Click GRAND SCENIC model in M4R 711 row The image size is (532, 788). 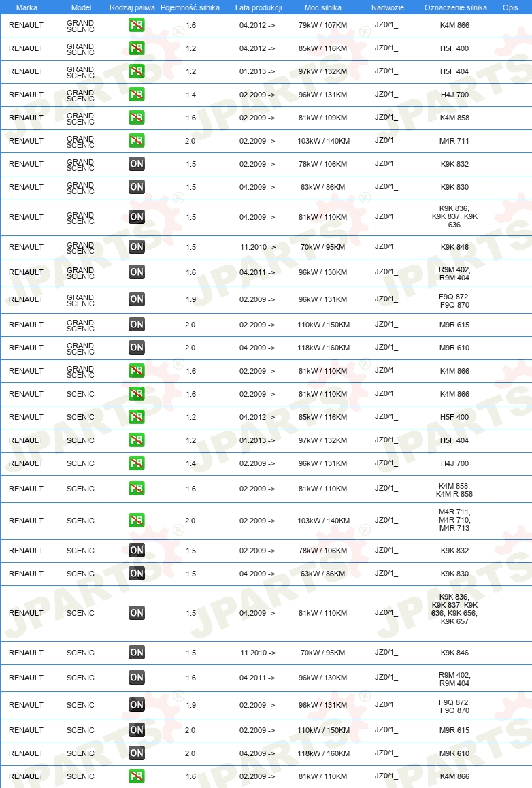(80, 142)
